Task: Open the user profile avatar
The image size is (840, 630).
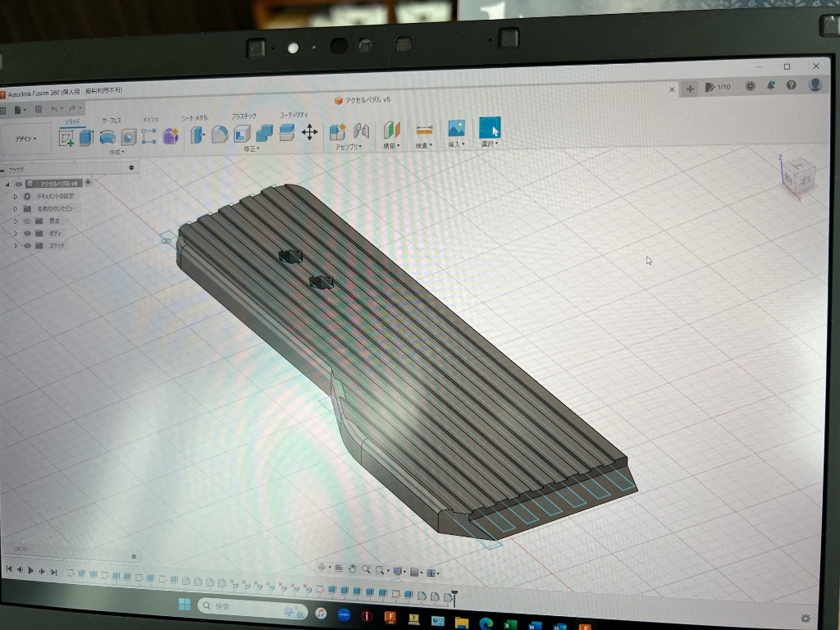Action: pos(815,84)
